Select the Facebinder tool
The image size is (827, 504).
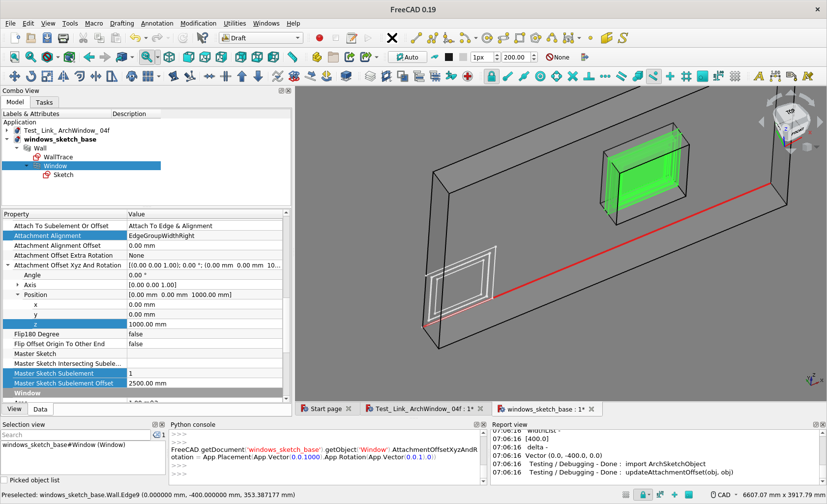[607, 38]
